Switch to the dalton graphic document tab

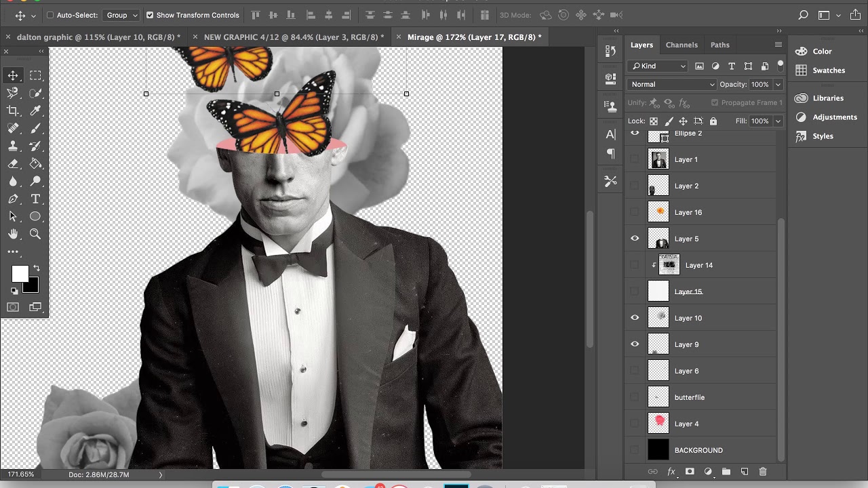(98, 37)
